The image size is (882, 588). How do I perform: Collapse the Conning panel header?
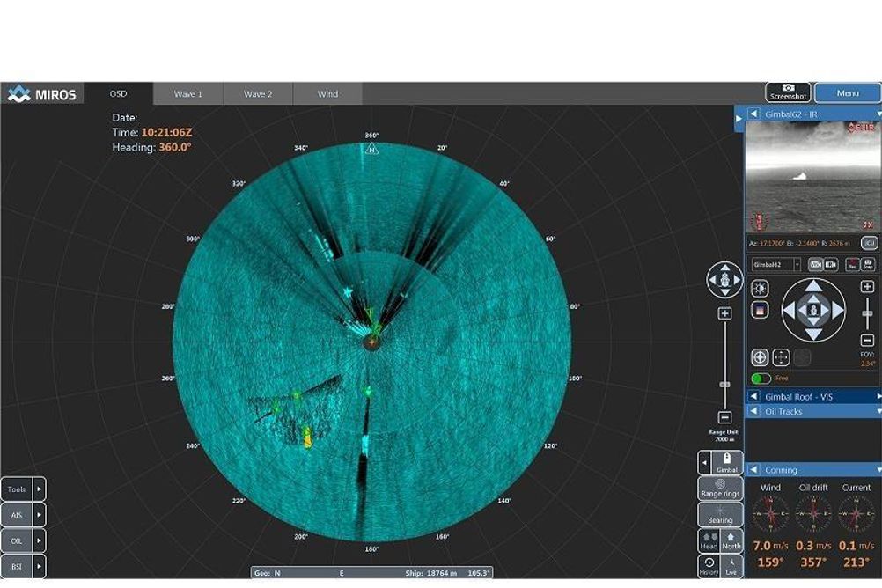point(753,470)
